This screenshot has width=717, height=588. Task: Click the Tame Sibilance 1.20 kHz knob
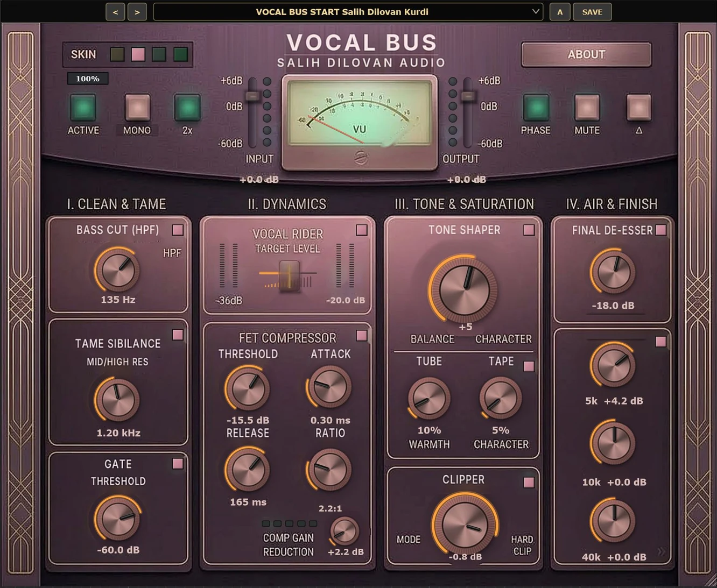(x=118, y=400)
